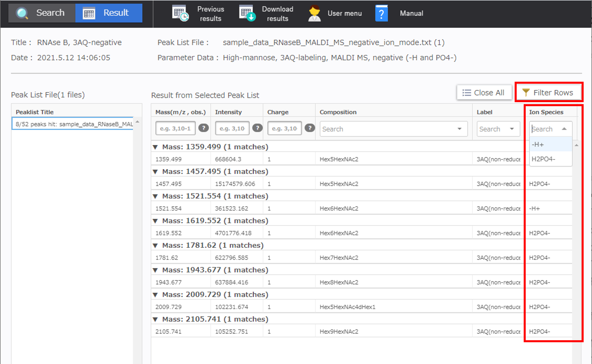
Task: Collapse the Mass: 1781.62 group
Action: click(x=155, y=245)
